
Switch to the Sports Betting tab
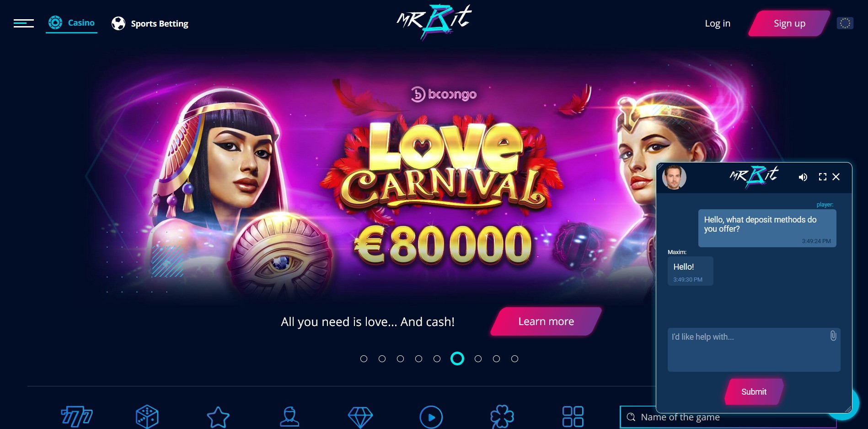[x=150, y=23]
